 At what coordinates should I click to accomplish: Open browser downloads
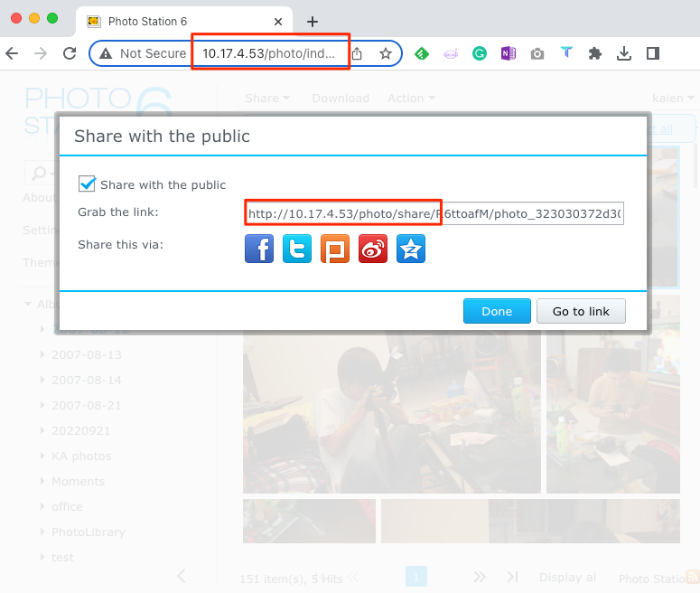[x=623, y=53]
